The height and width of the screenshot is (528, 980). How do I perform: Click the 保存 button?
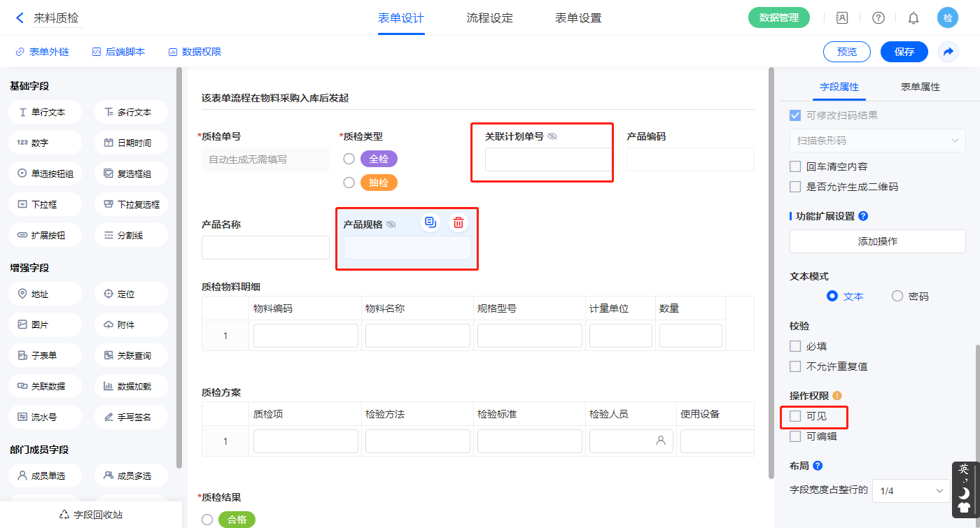(904, 52)
